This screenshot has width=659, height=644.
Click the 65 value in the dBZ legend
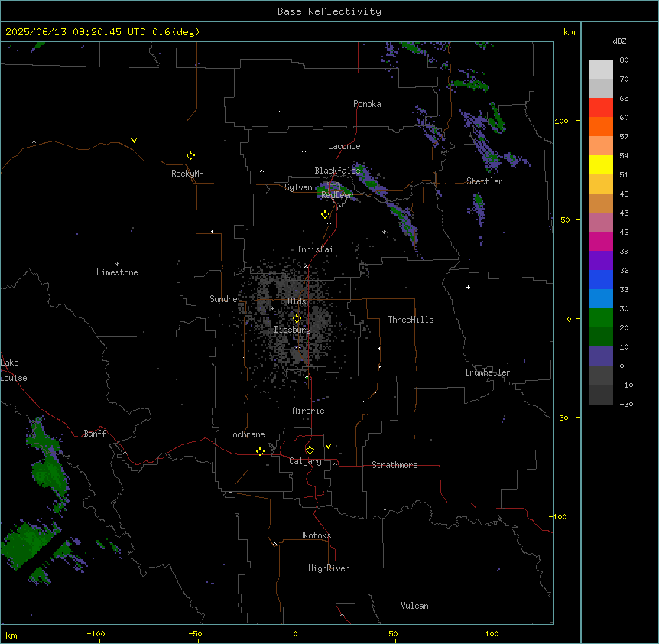624,98
